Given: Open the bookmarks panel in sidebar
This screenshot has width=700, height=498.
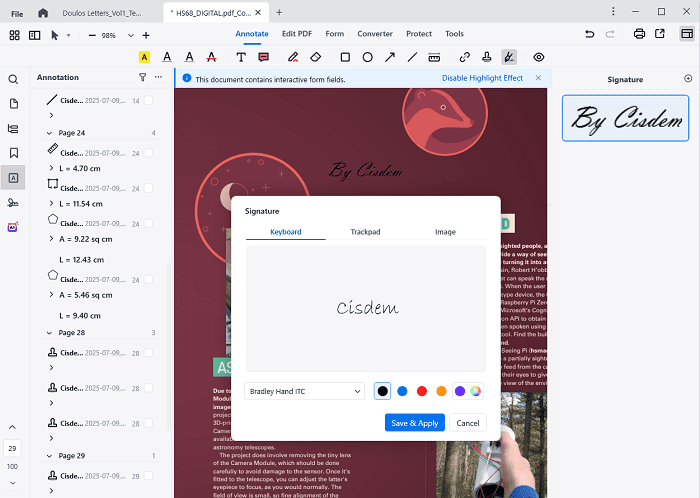Looking at the screenshot, I should [x=14, y=153].
